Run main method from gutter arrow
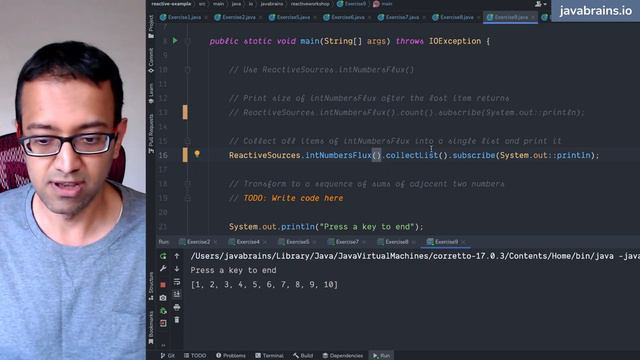 pyautogui.click(x=175, y=41)
